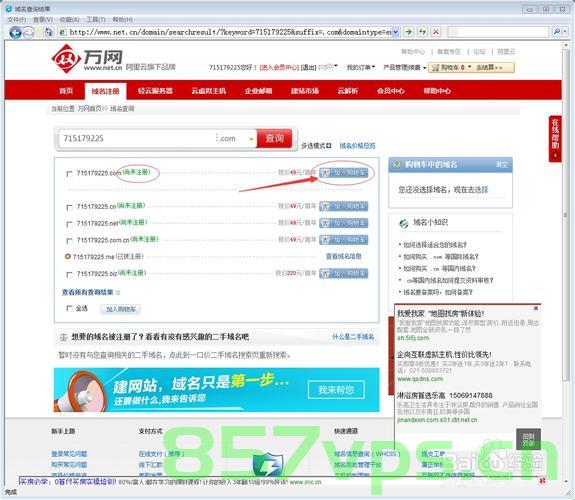Tick the checkbox for 715179225.net
Image resolution: width=575 pixels, height=500 pixels.
pyautogui.click(x=69, y=224)
